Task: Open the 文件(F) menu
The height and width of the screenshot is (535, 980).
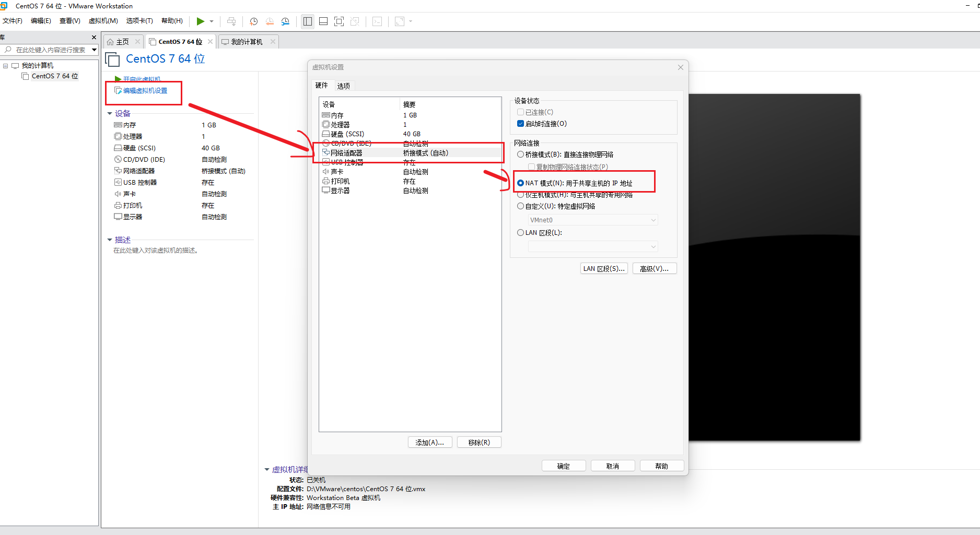Action: [13, 21]
